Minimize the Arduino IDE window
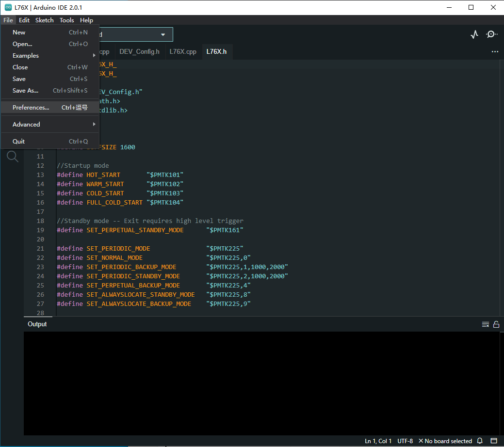 449,7
